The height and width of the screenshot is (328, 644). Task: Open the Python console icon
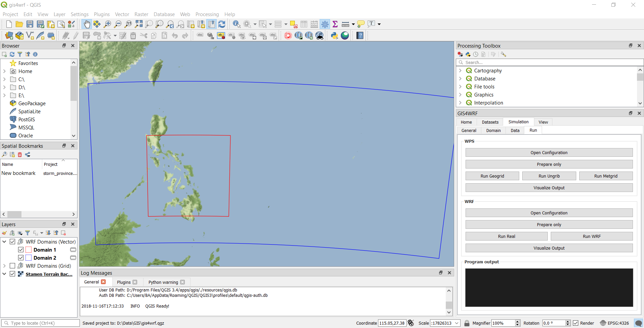tap(334, 36)
